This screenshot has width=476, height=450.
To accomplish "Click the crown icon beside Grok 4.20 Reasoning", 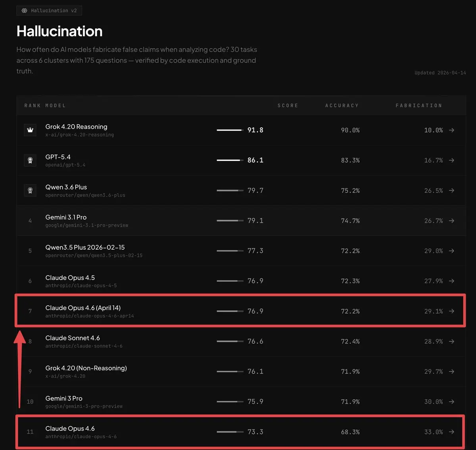I will [30, 130].
